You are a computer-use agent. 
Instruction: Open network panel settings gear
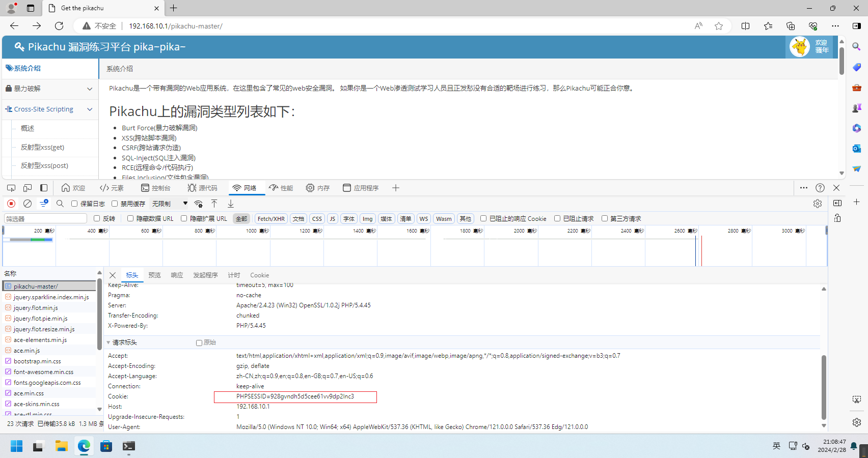point(818,204)
